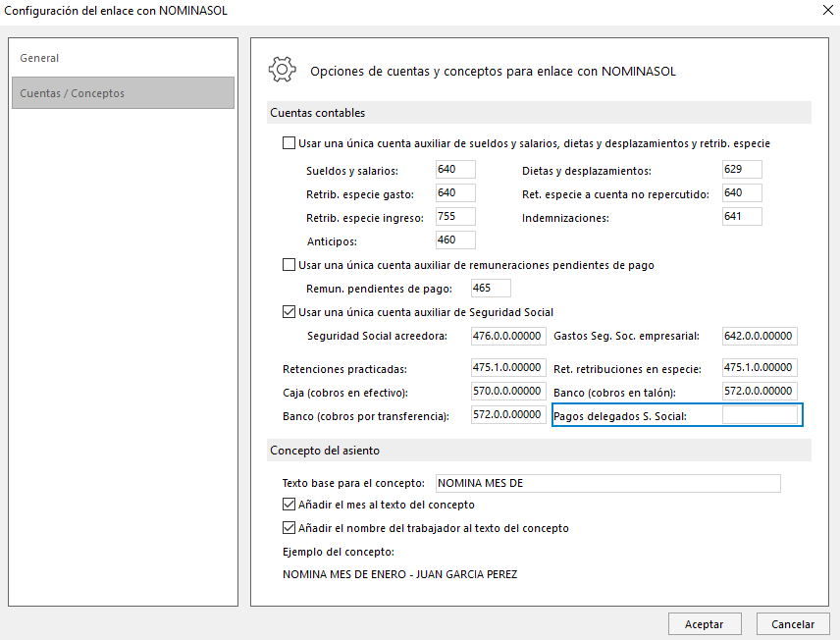Image resolution: width=840 pixels, height=640 pixels.
Task: Focus the Ret. especie a cuenta no repercutido field
Action: coord(742,193)
